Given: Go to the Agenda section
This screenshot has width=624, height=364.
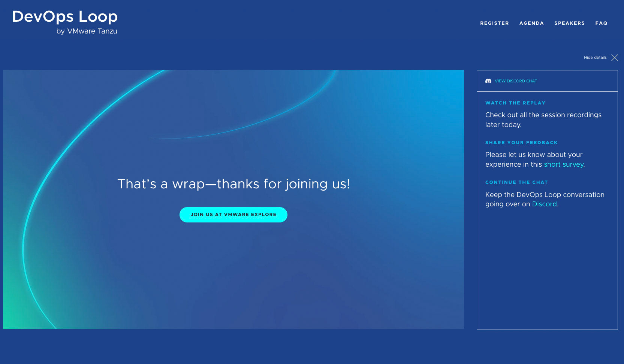Looking at the screenshot, I should [531, 23].
